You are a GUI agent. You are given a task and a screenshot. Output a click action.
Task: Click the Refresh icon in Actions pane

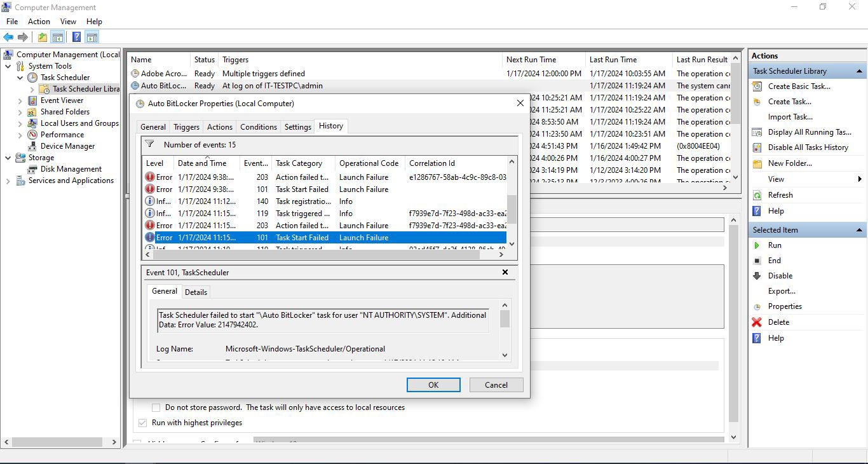coord(757,195)
